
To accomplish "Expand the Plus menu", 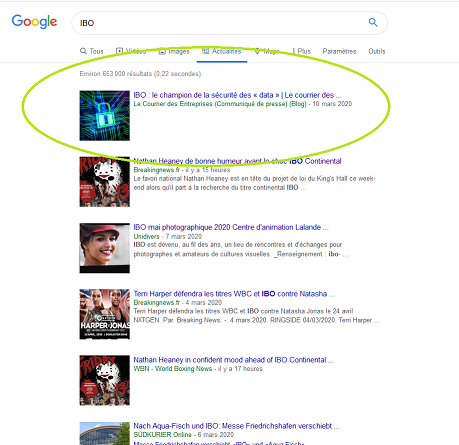I will (x=301, y=51).
